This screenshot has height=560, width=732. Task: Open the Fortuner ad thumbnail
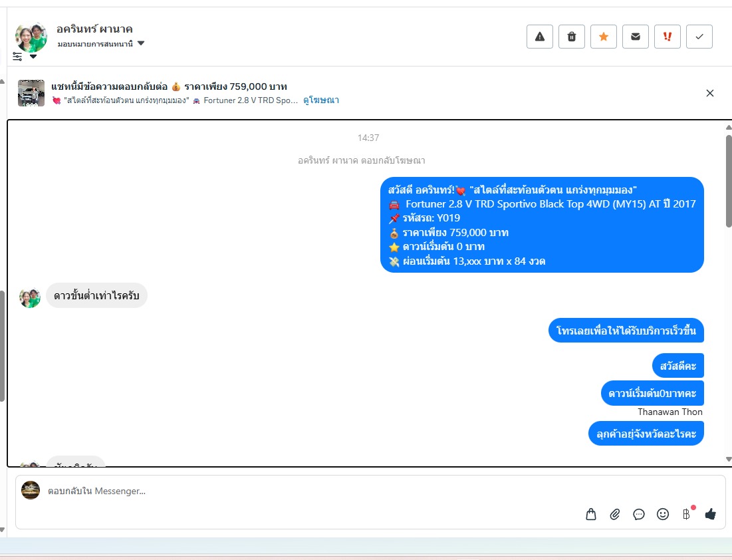[31, 93]
